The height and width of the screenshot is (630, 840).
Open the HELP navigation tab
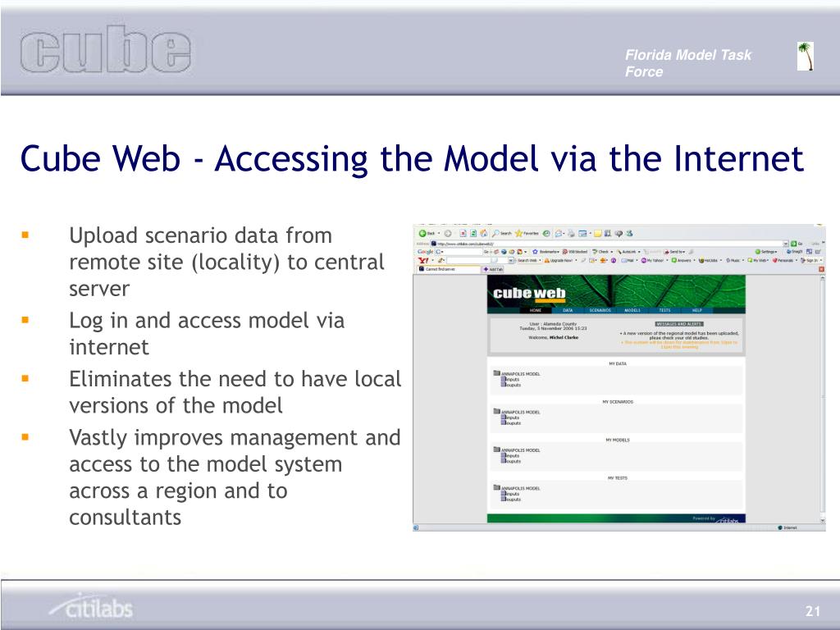click(696, 310)
